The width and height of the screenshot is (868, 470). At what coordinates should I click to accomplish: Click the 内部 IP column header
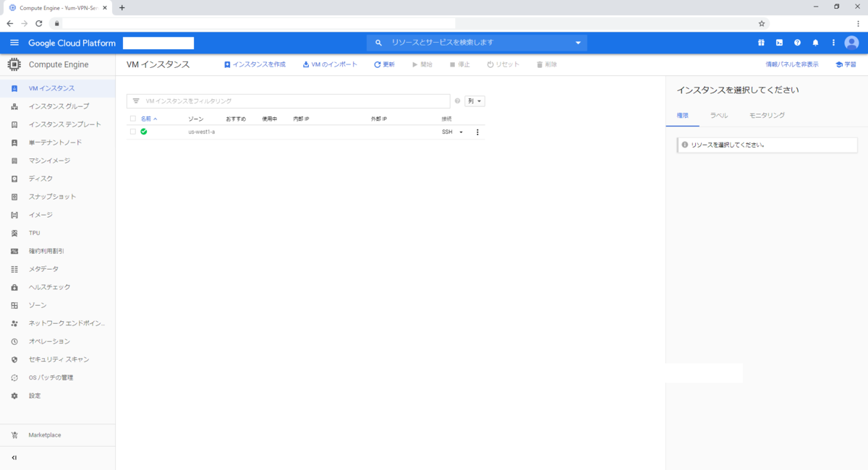tap(302, 119)
